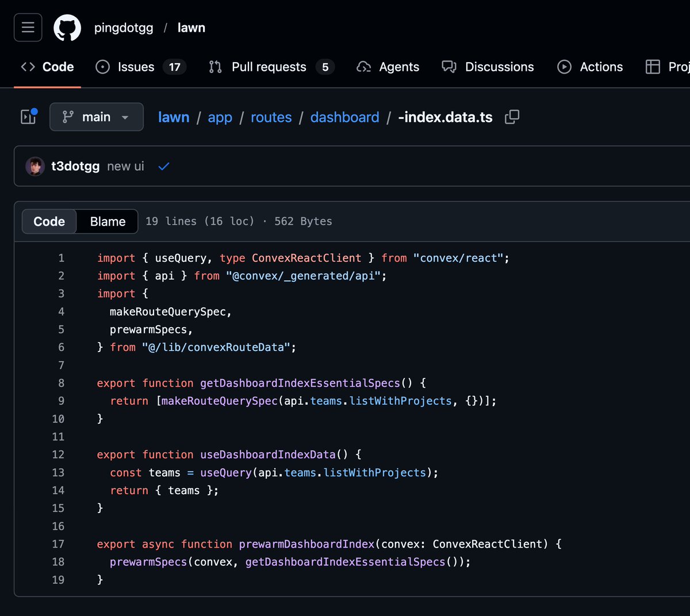Open the main branch dropdown

(97, 117)
